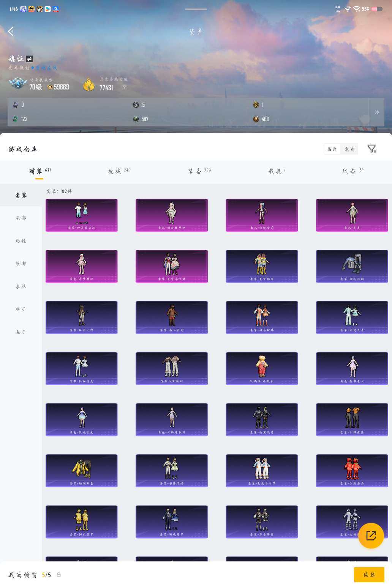This screenshot has width=392, height=588.
Task: Click the gold coin icon next to 59669
Action: tap(50, 87)
